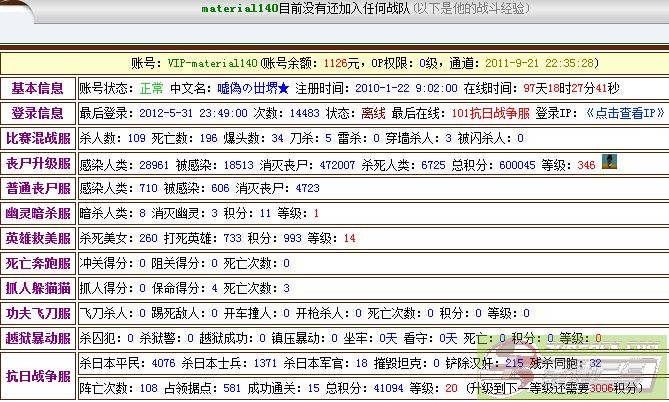
Task: Select the 英雄救美服 section label
Action: 37,238
